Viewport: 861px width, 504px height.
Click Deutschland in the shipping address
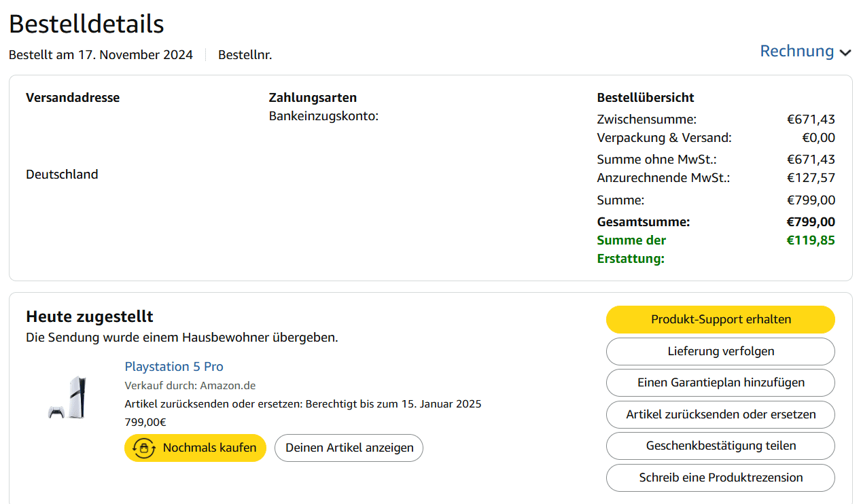click(62, 175)
